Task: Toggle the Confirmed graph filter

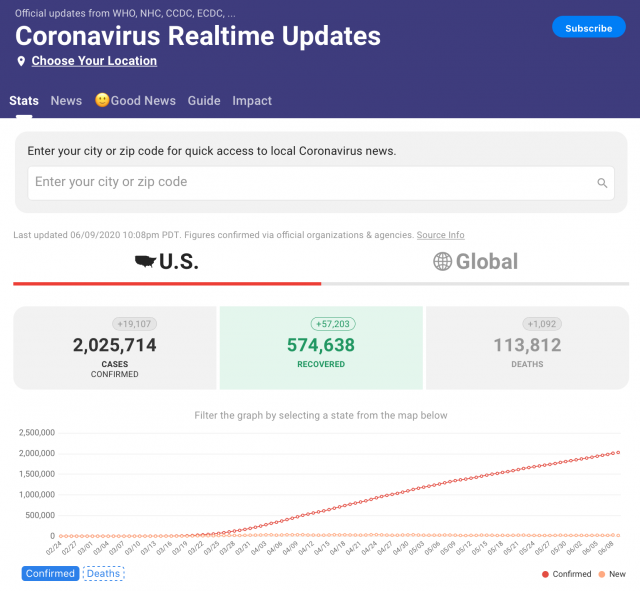Action: pyautogui.click(x=50, y=574)
